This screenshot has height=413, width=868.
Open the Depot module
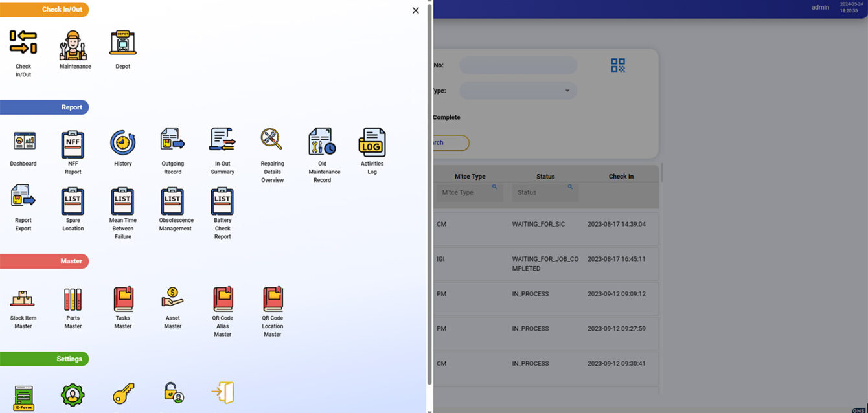tap(123, 43)
